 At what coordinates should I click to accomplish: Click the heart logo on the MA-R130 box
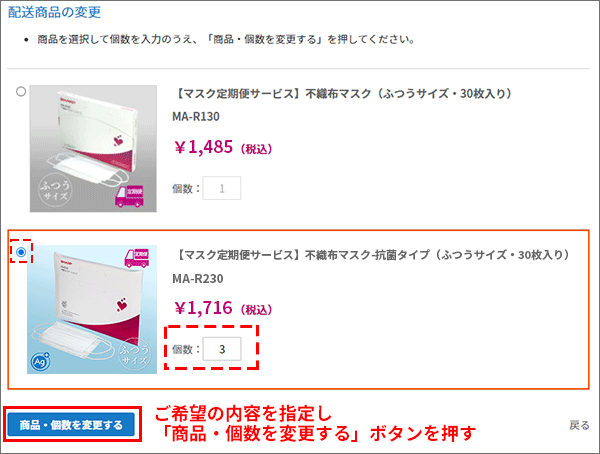tap(118, 141)
